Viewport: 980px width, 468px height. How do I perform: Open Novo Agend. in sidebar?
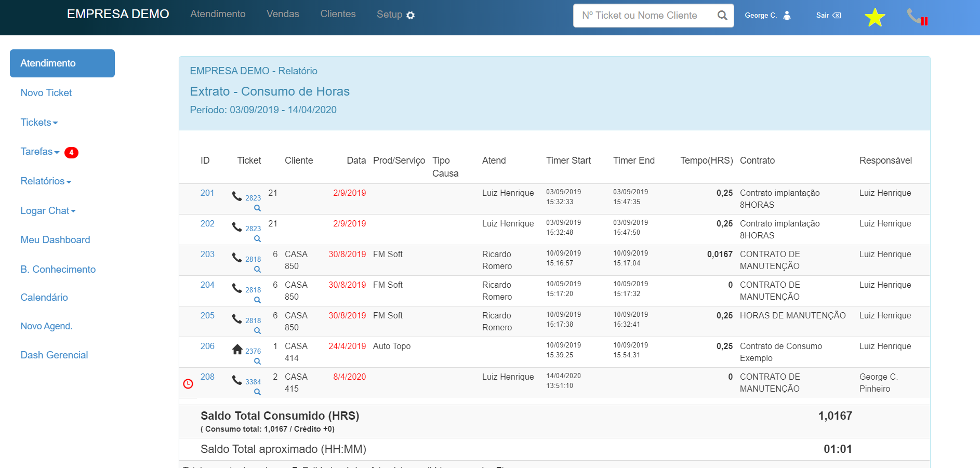point(46,326)
